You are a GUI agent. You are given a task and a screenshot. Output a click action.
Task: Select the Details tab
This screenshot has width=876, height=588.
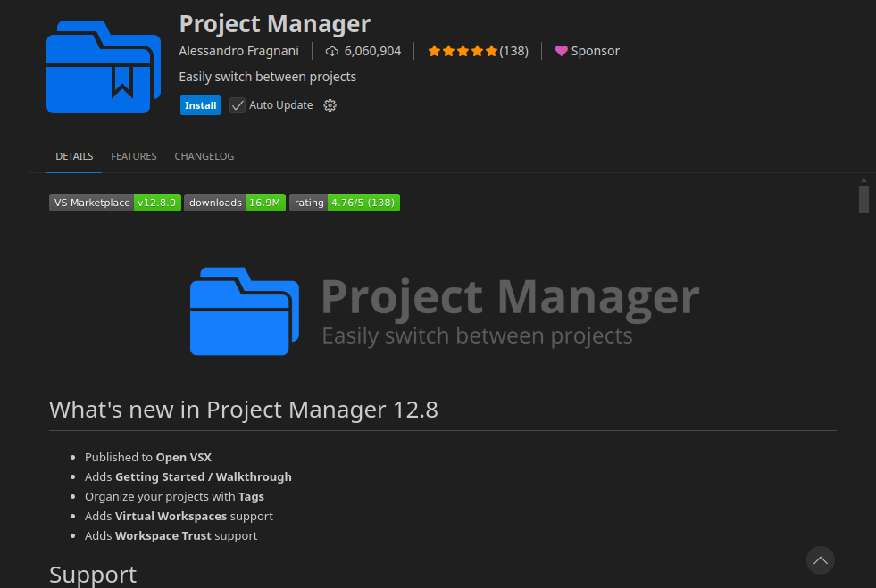point(74,156)
